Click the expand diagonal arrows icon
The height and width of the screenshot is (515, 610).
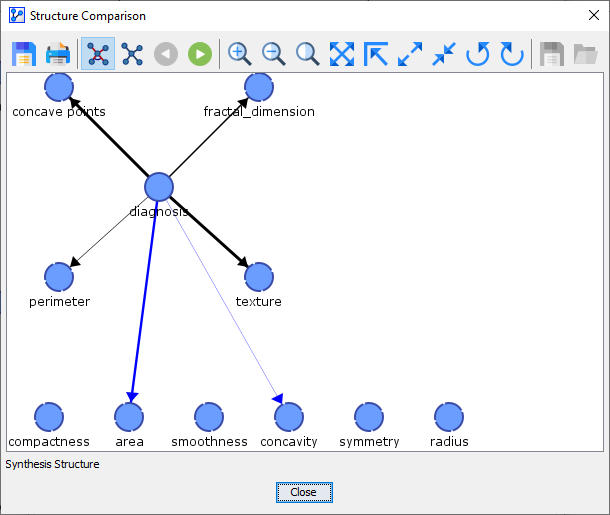410,54
